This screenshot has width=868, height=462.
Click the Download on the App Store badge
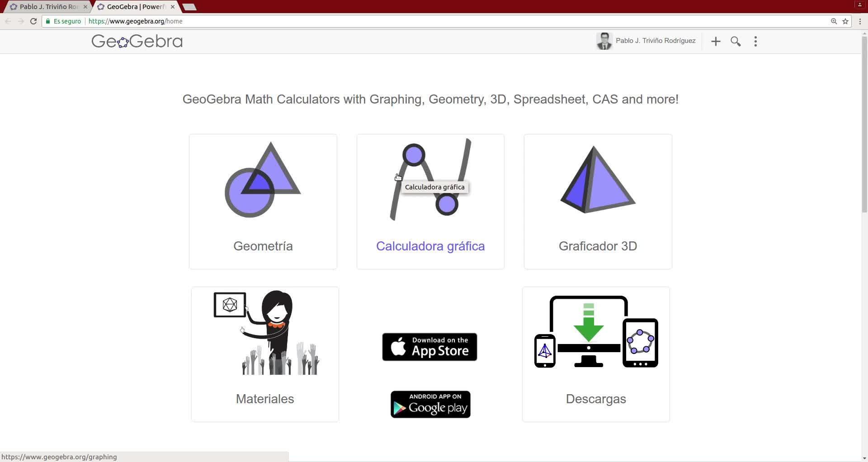click(429, 347)
